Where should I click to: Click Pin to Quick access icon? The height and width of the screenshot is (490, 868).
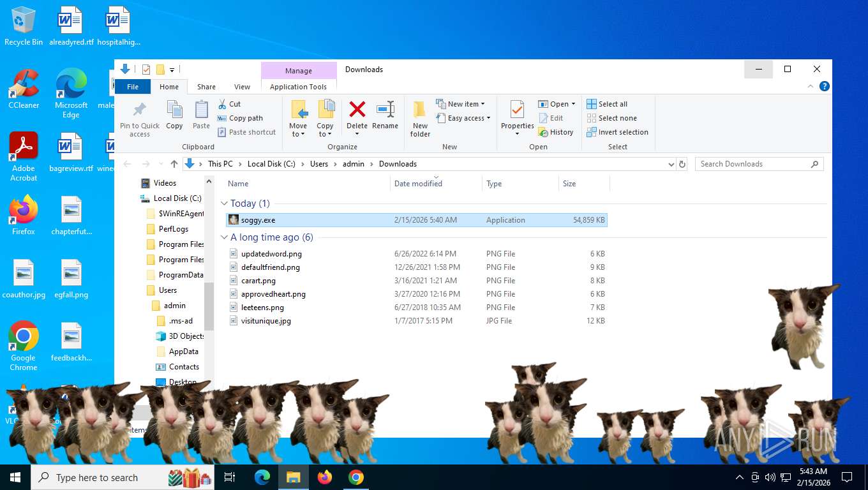tap(140, 119)
